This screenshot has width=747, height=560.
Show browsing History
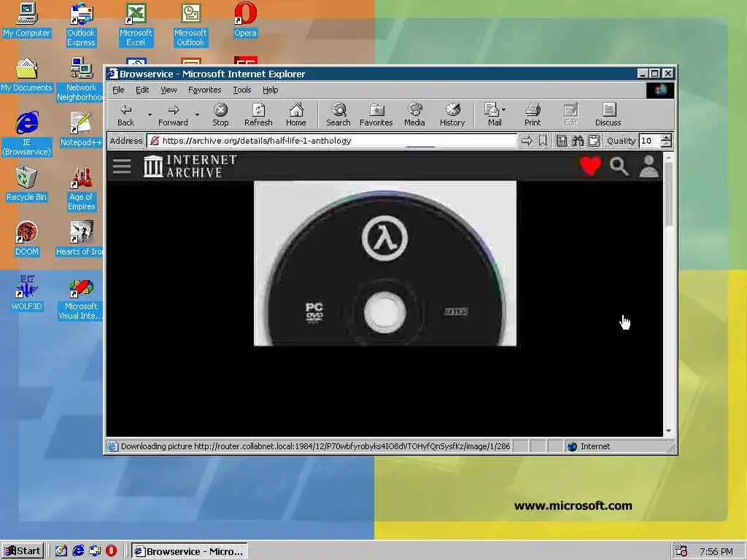[x=452, y=115]
